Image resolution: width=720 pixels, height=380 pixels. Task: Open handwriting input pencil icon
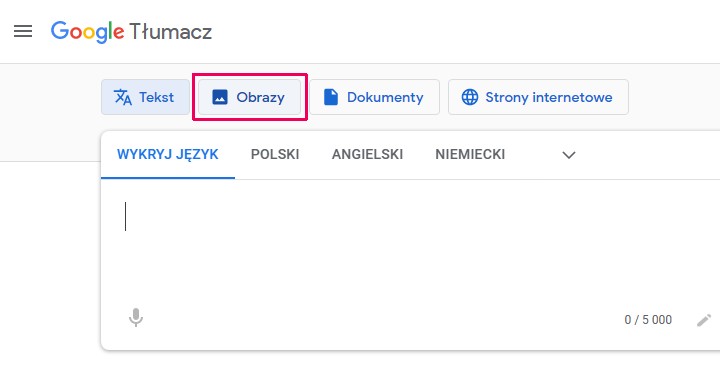pyautogui.click(x=704, y=320)
